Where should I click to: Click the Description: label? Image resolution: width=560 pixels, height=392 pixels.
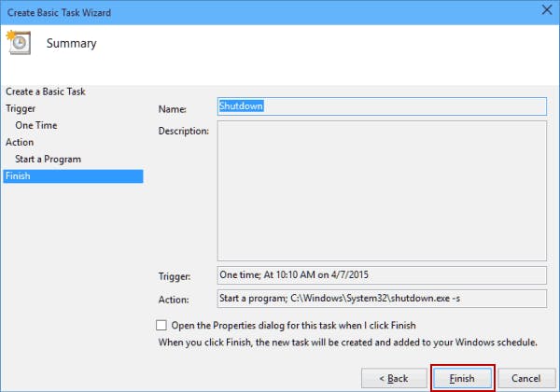pos(185,130)
